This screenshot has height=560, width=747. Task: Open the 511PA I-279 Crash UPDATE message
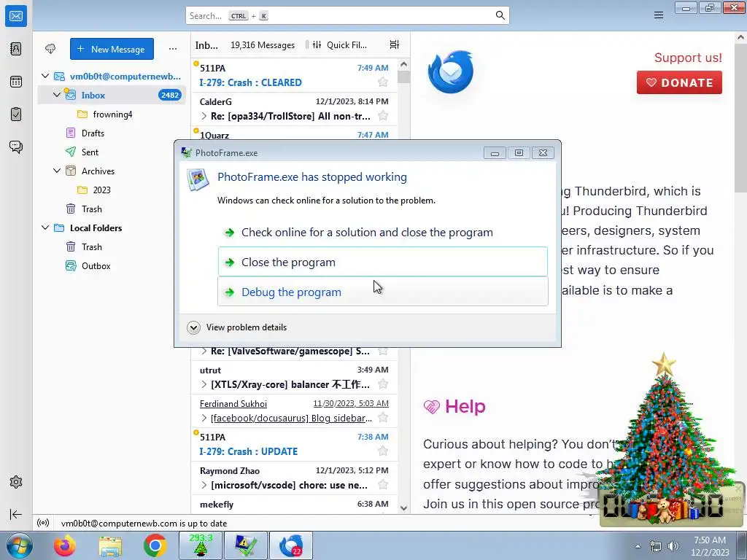tap(294, 444)
